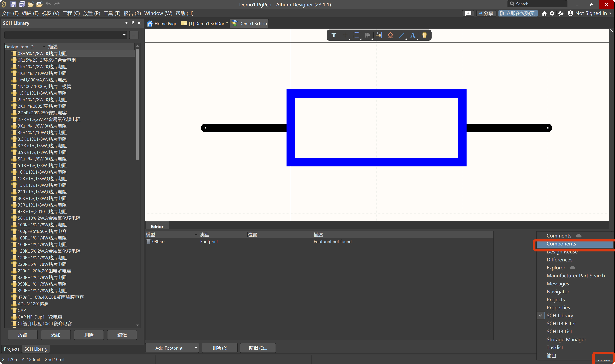Click the settings gear icon top right
The height and width of the screenshot is (364, 615).
pos(552,13)
